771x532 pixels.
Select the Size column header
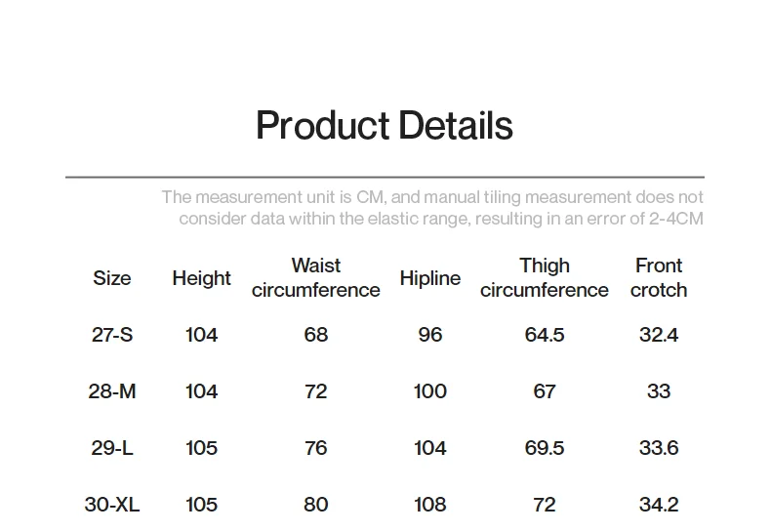tap(112, 278)
